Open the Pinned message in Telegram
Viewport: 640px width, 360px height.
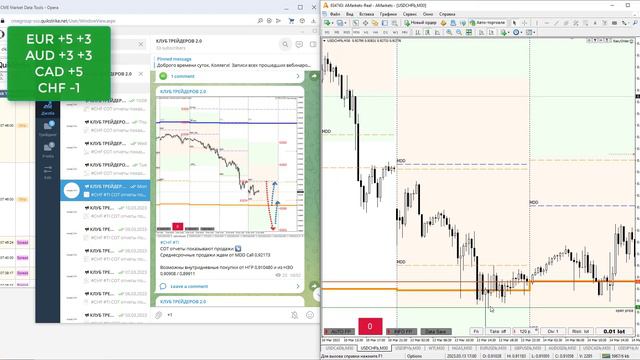(x=233, y=62)
